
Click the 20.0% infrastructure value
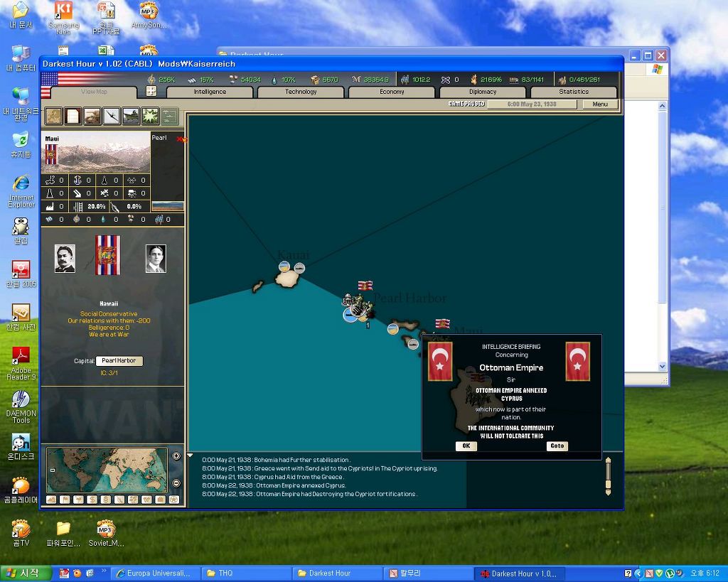(x=97, y=207)
